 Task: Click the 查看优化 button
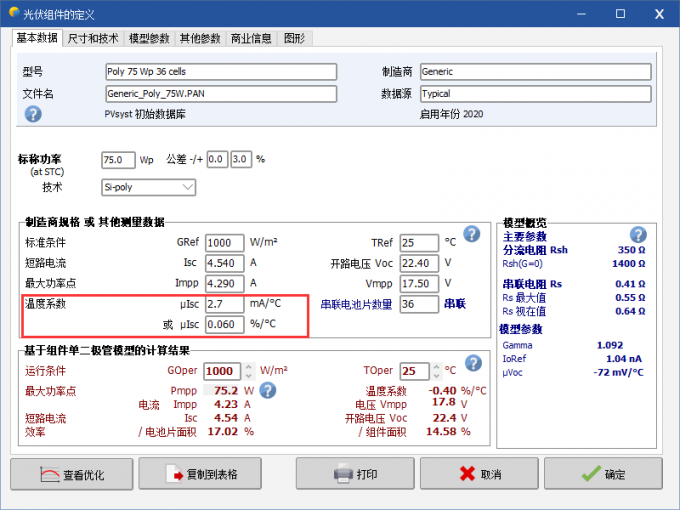(72, 474)
